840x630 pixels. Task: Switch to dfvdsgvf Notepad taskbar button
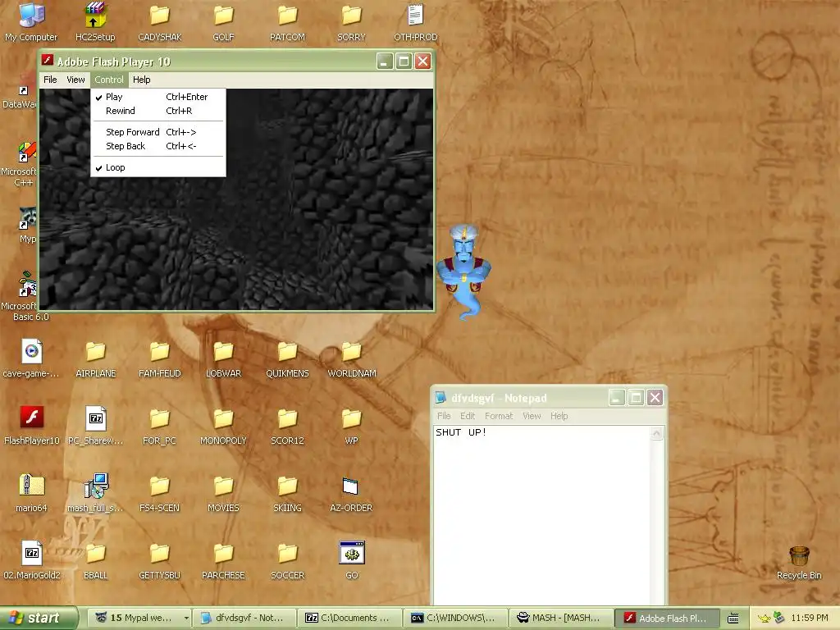coord(242,619)
